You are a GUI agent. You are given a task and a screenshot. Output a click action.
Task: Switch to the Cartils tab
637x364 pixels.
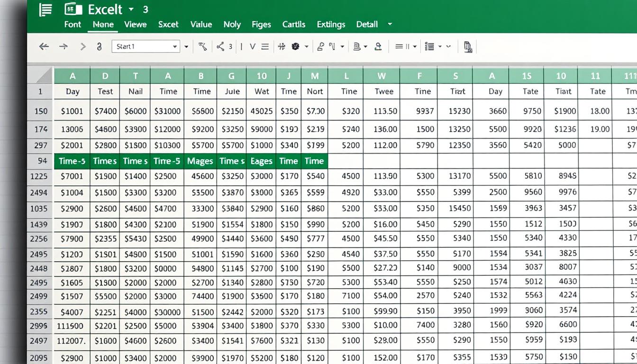tap(294, 24)
